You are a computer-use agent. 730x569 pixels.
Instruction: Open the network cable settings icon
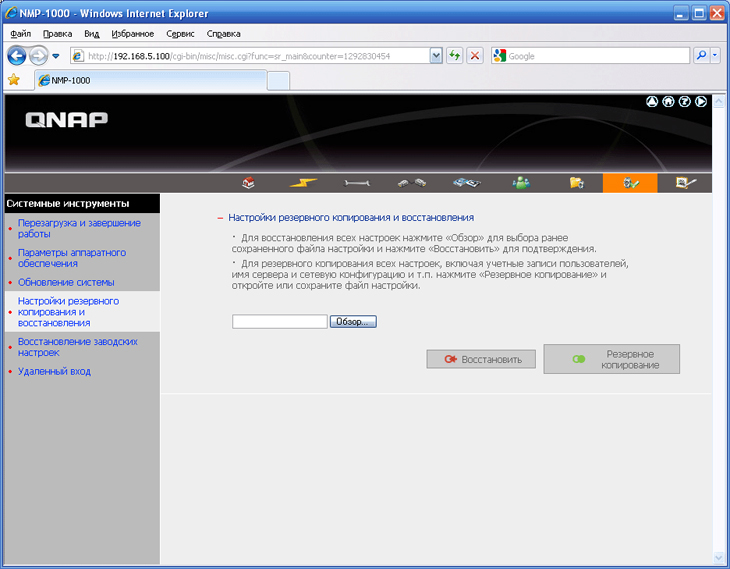[x=412, y=183]
